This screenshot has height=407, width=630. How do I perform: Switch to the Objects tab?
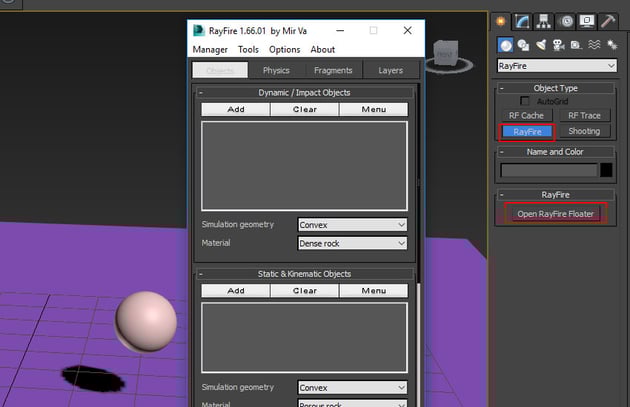(220, 70)
